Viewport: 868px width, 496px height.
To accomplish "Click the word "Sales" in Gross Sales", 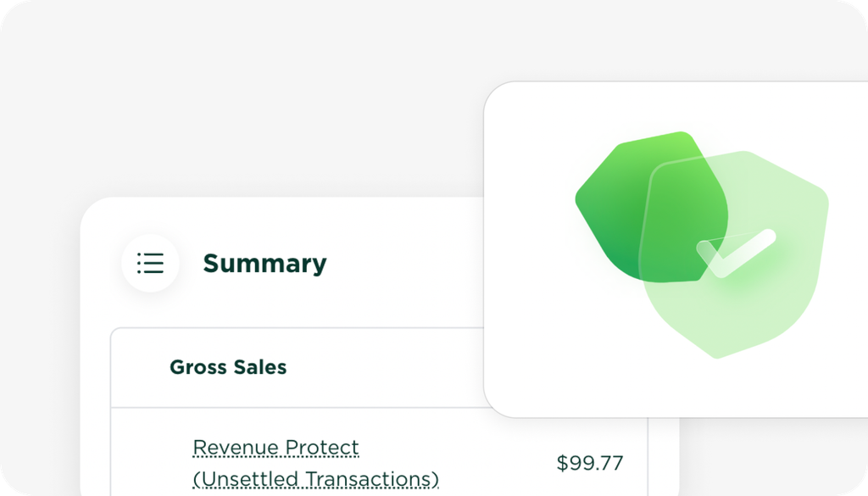I will point(260,367).
